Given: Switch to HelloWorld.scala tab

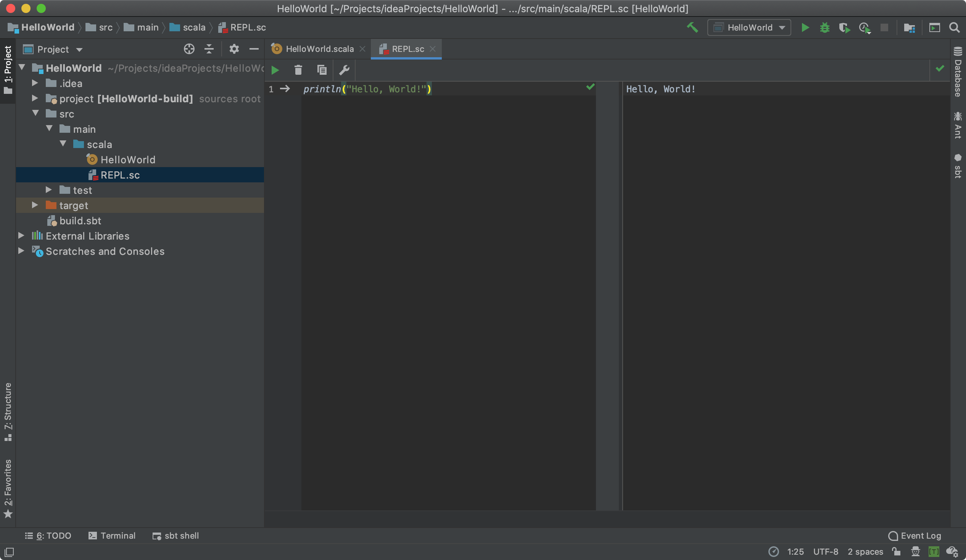Looking at the screenshot, I should [x=319, y=49].
